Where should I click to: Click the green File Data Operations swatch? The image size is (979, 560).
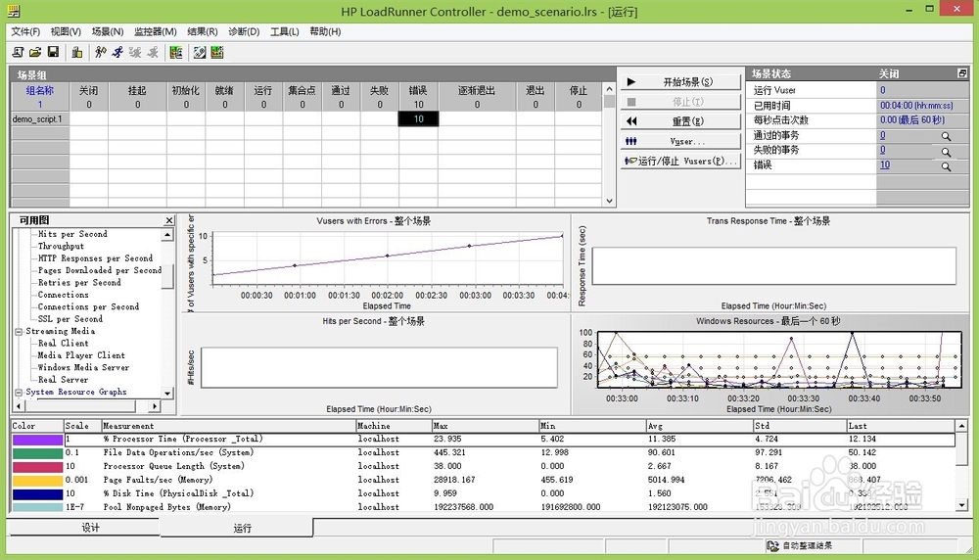pyautogui.click(x=37, y=453)
